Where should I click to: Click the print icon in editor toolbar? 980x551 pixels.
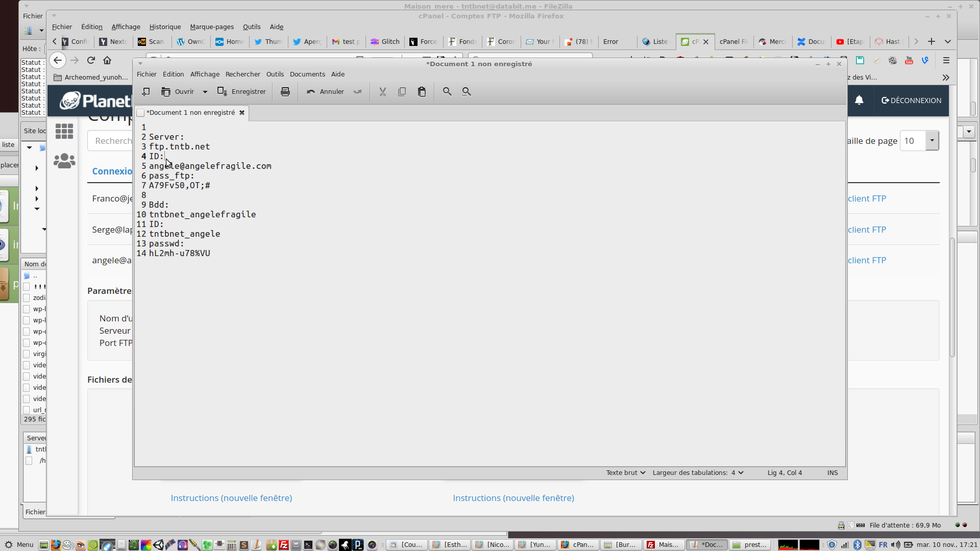pyautogui.click(x=285, y=92)
